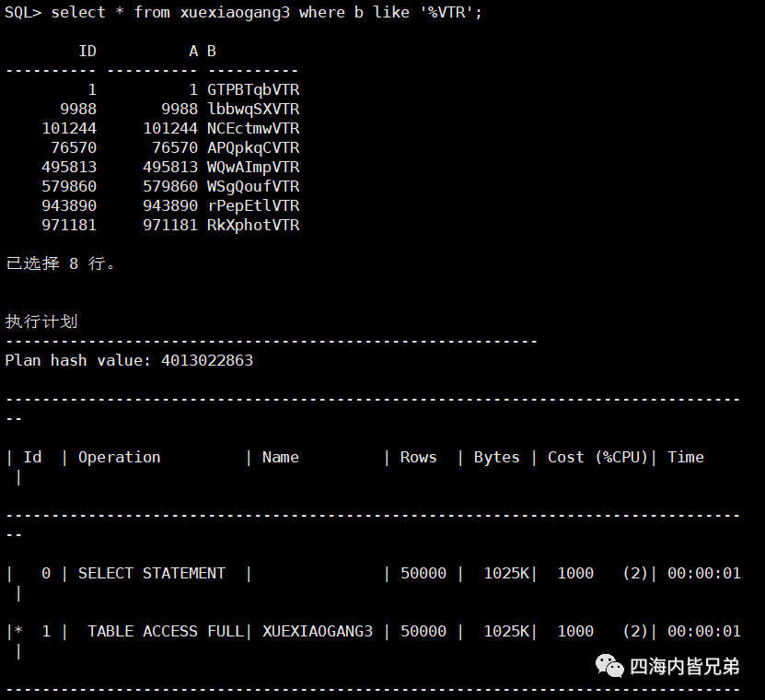Screen dimensions: 765x700
Task: Click the ID column header of the query results
Action: 87,52
